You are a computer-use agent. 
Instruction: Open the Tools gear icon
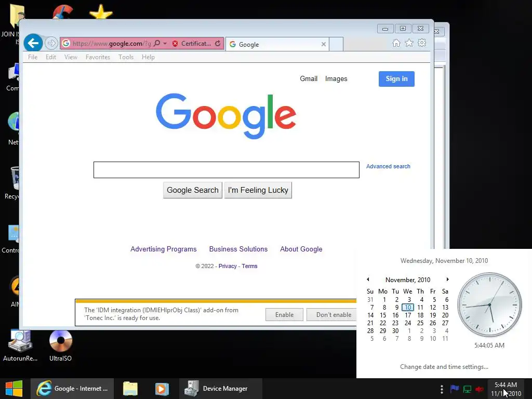point(422,43)
